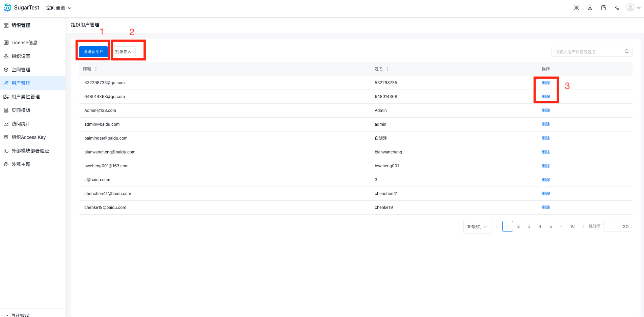Delete user admin@baidu.com
Viewport: 644px width, 317px height.
coord(546,124)
